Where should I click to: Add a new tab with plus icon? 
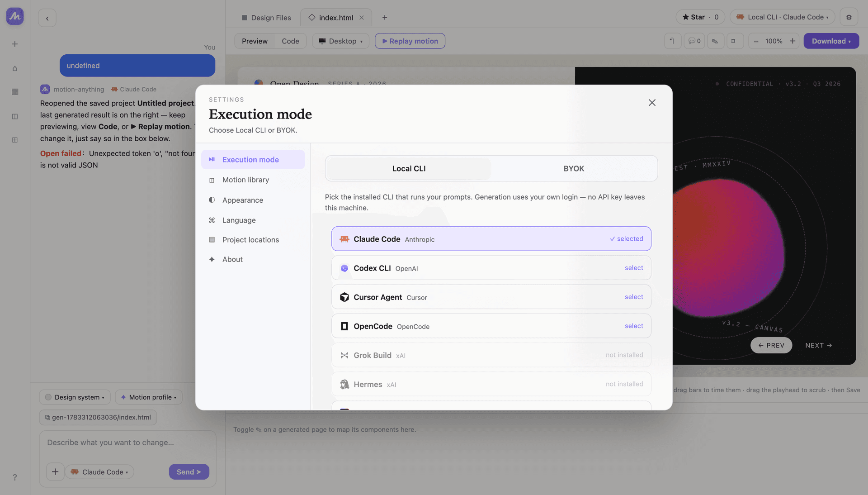coord(385,18)
